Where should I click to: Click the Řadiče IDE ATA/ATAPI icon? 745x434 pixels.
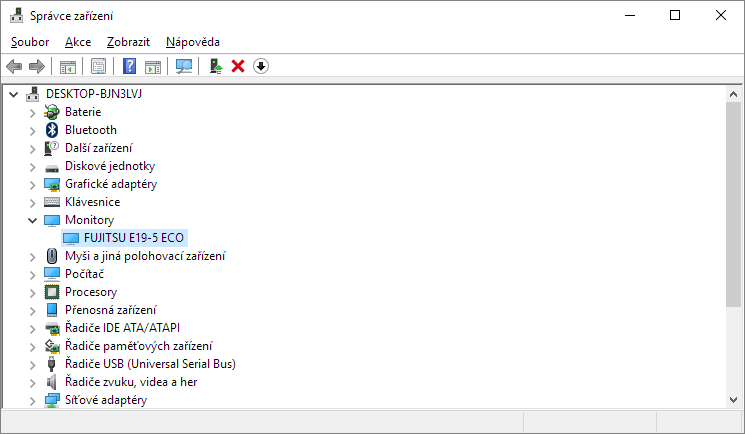52,328
